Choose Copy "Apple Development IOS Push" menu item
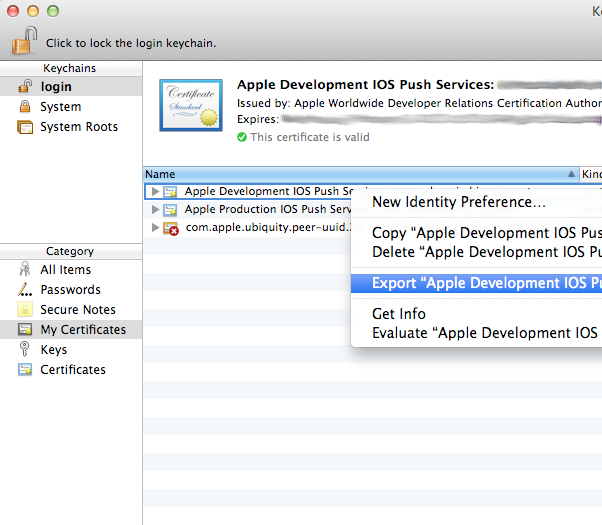 476,233
